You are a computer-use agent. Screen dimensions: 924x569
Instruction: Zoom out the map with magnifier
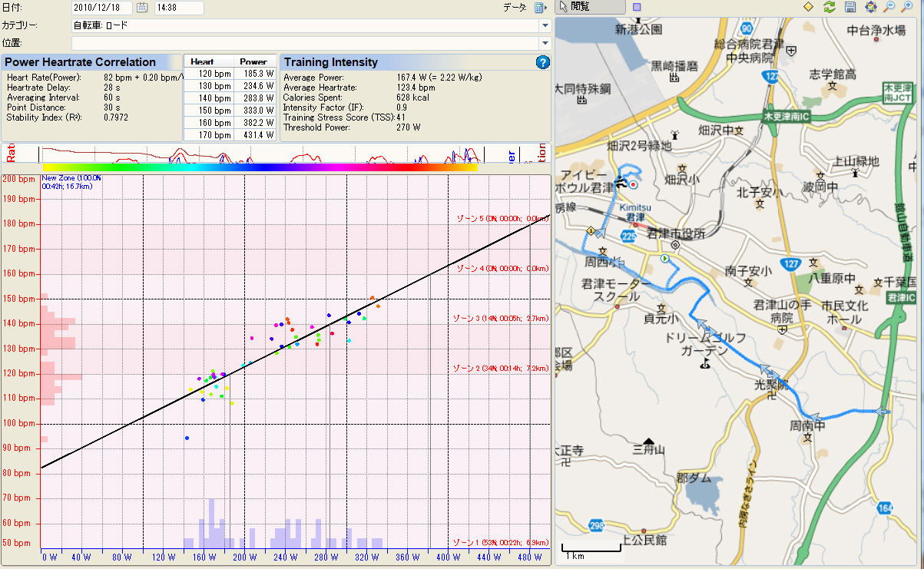point(889,7)
